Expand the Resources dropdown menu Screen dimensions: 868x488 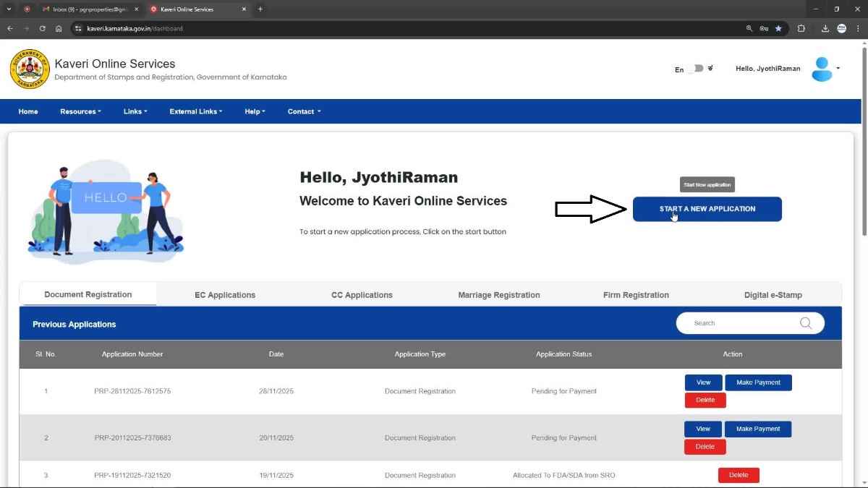[80, 111]
